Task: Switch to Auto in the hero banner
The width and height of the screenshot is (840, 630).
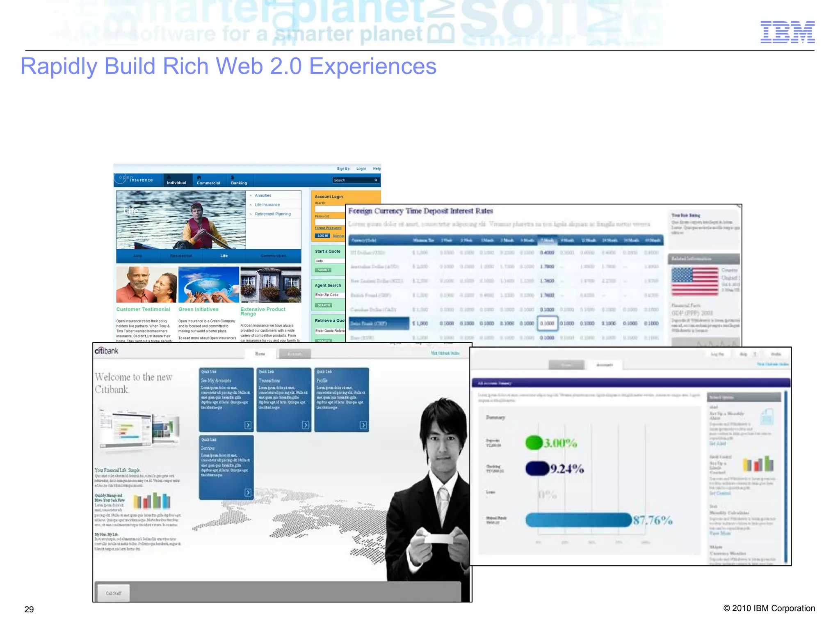Action: [x=138, y=256]
